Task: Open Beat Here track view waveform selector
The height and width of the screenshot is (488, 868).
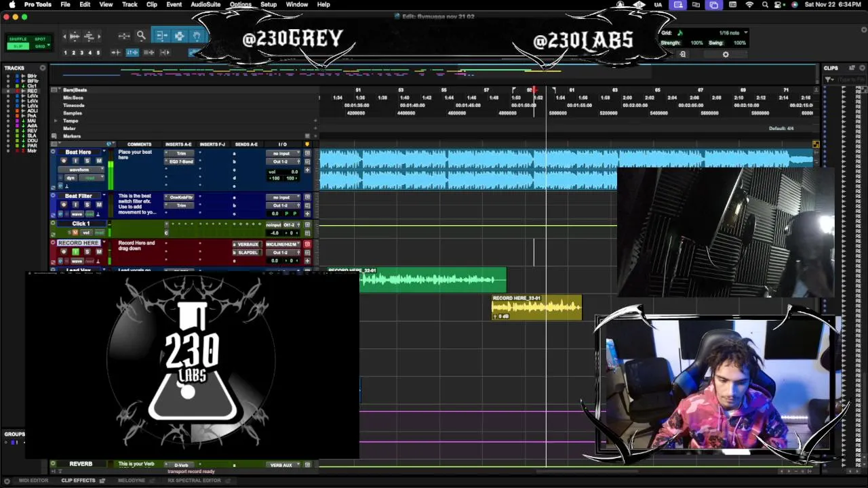Action: [x=81, y=169]
